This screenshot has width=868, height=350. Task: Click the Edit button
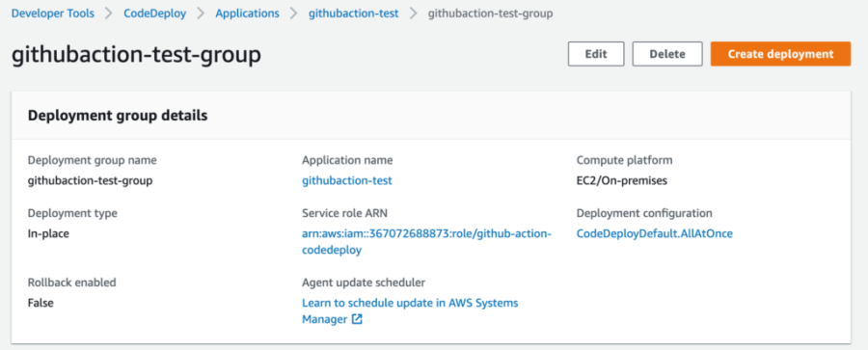point(596,54)
